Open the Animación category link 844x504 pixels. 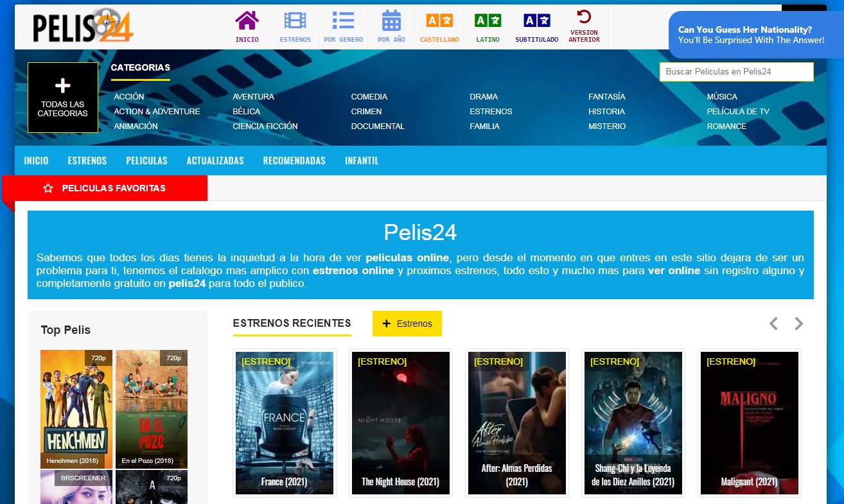click(136, 126)
